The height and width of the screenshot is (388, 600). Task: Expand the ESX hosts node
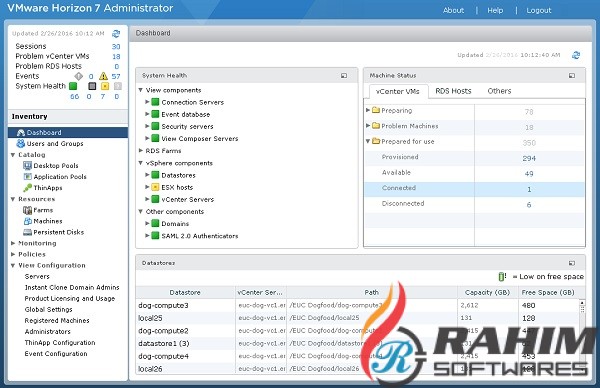click(147, 187)
